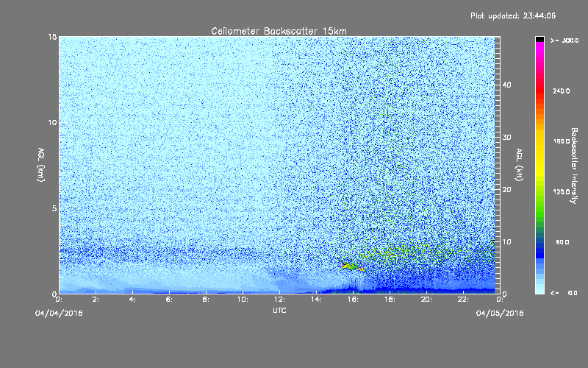Click the 'Backscatter Intensity' colorbar label

pos(574,166)
